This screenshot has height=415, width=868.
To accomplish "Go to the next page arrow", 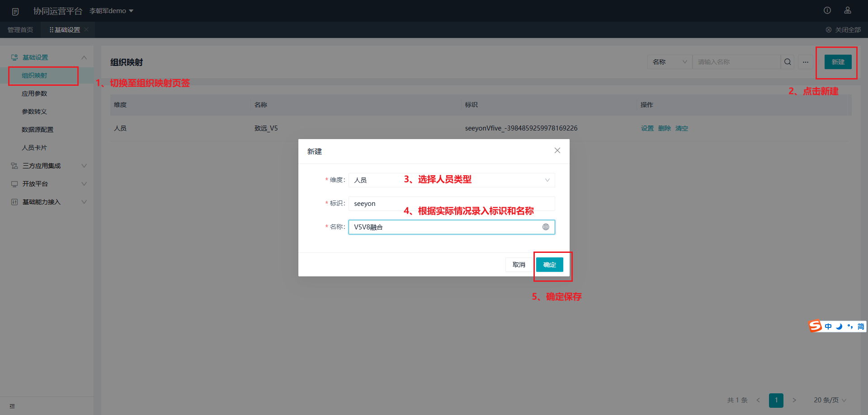I will (794, 400).
